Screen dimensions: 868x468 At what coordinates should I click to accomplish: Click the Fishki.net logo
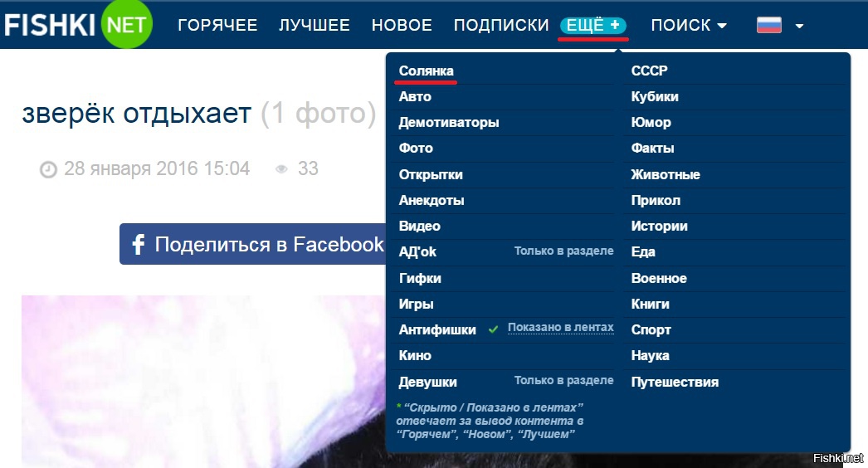pyautogui.click(x=79, y=24)
